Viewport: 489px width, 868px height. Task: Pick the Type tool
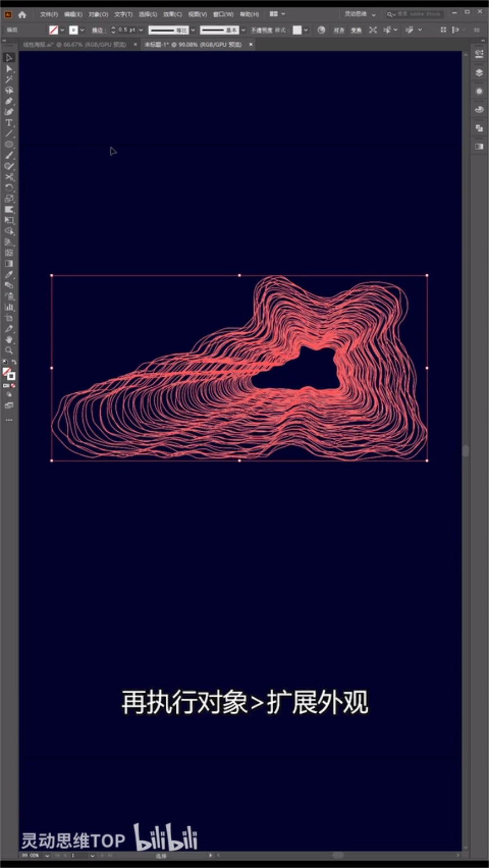click(x=9, y=123)
